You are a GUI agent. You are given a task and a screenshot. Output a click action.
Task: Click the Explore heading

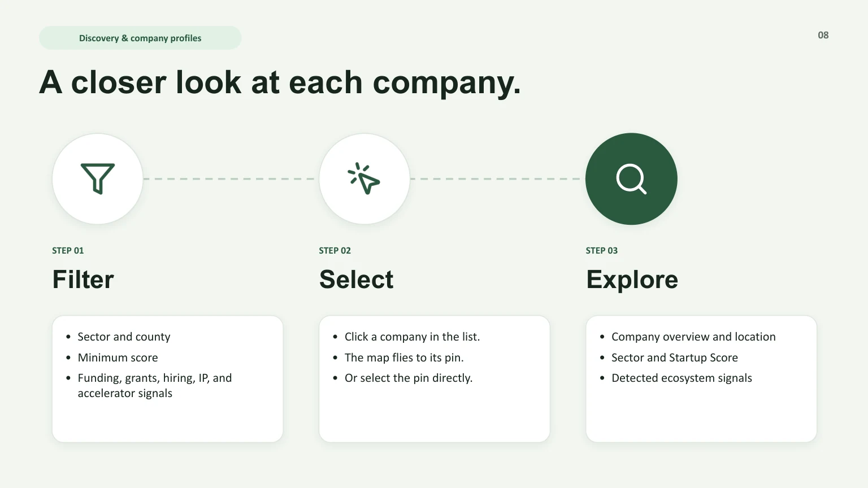pos(632,280)
